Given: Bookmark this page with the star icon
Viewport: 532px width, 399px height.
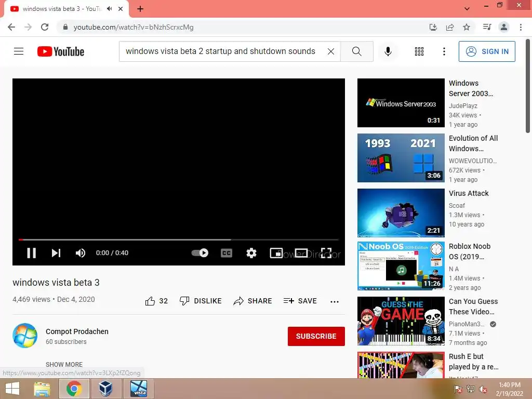Looking at the screenshot, I should 467,27.
